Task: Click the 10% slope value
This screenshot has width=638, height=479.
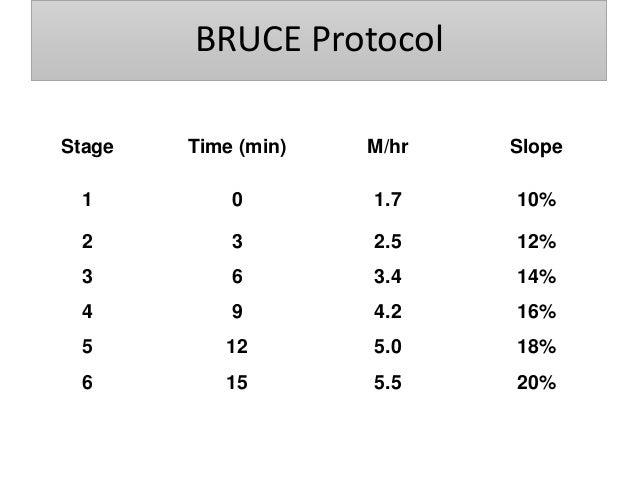Action: pyautogui.click(x=536, y=200)
